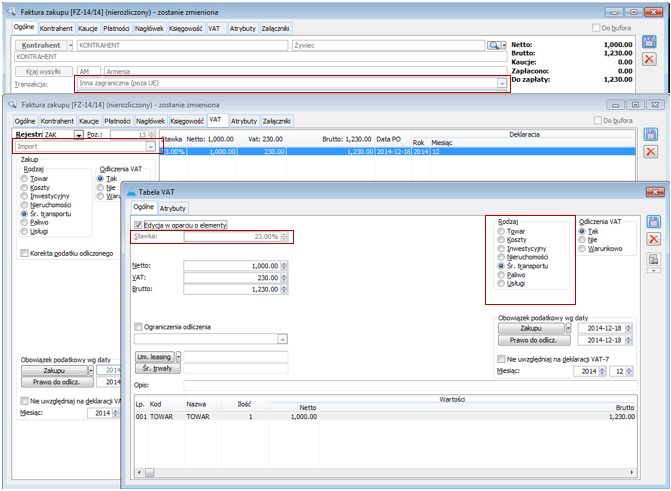Expand arrow beside the Kontrahent button

pos(71,45)
